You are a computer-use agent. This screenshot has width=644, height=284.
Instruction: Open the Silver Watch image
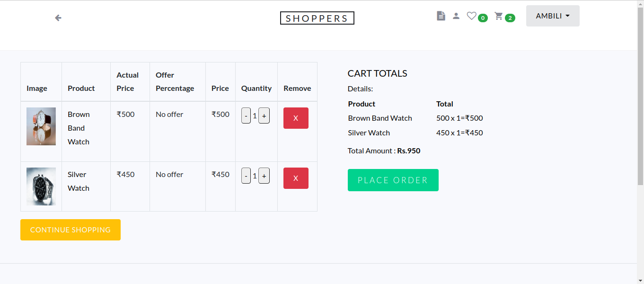[x=41, y=186]
